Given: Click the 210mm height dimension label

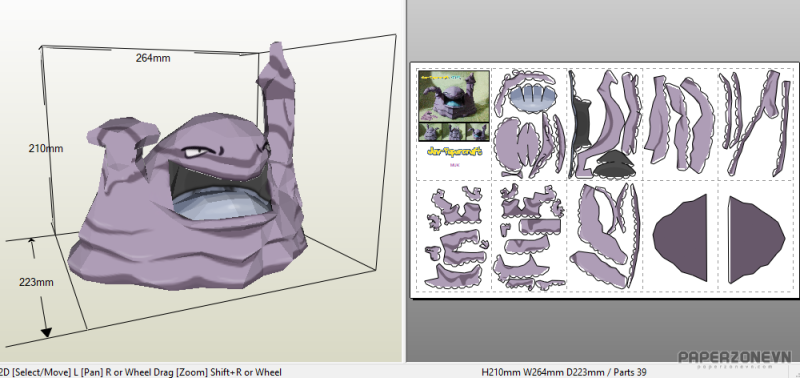Looking at the screenshot, I should pyautogui.click(x=46, y=148).
